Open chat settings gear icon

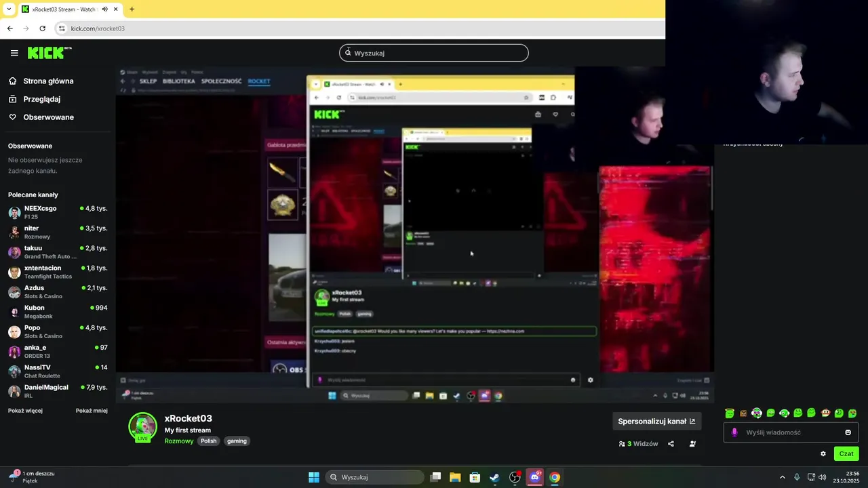click(823, 454)
